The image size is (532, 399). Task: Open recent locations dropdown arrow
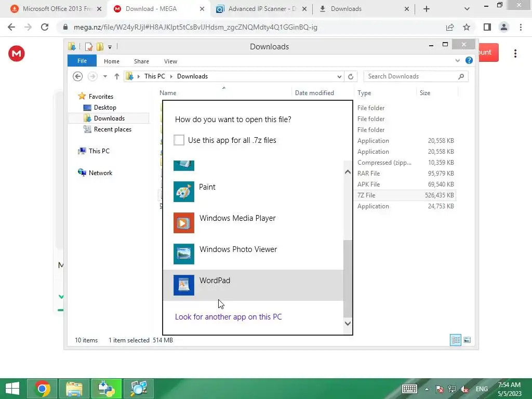pos(105,76)
